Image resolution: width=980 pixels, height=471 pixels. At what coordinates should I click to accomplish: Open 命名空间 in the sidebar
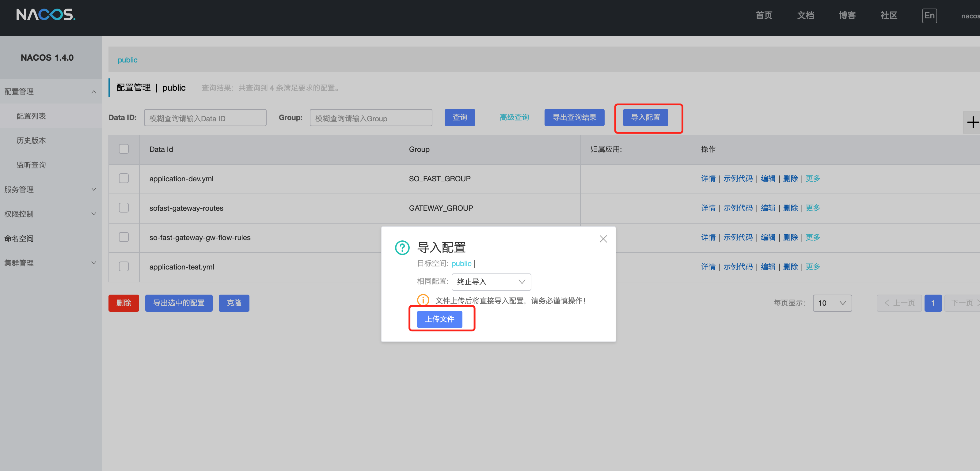click(x=19, y=238)
